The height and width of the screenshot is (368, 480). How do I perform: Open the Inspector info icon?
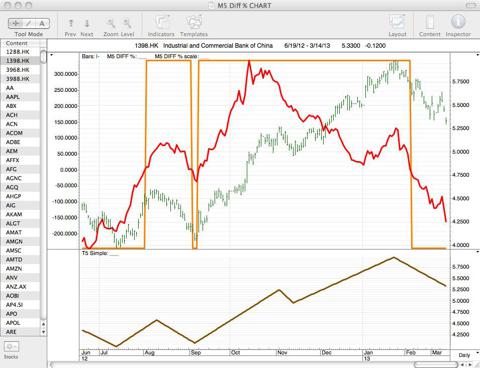tap(458, 22)
